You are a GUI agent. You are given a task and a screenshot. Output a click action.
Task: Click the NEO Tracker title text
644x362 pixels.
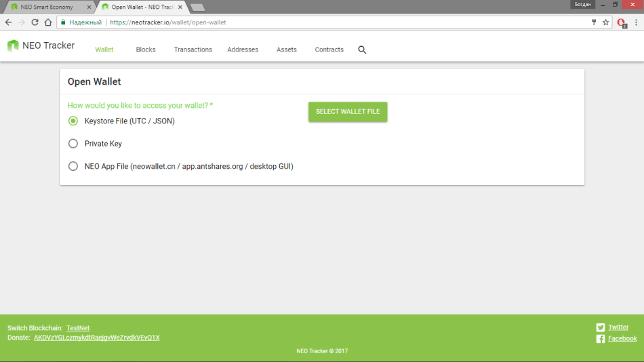click(x=48, y=45)
